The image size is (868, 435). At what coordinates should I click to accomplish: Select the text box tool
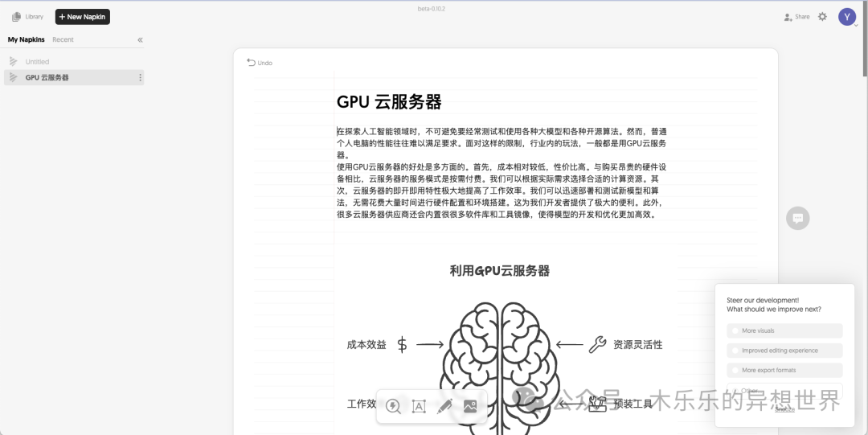click(x=419, y=406)
